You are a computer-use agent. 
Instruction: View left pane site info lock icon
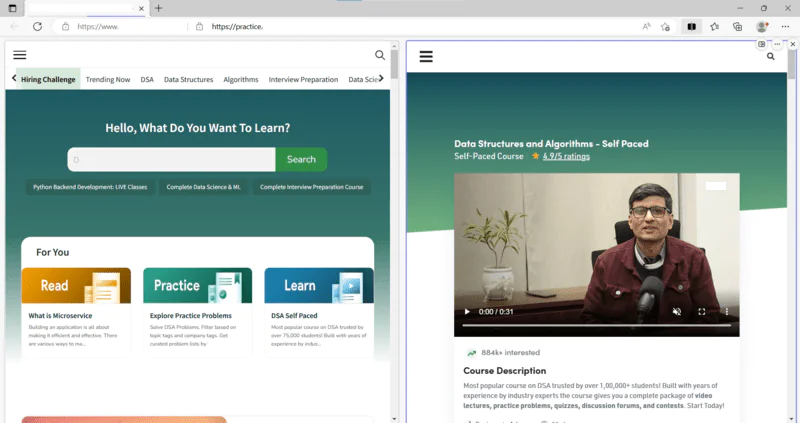pyautogui.click(x=65, y=27)
